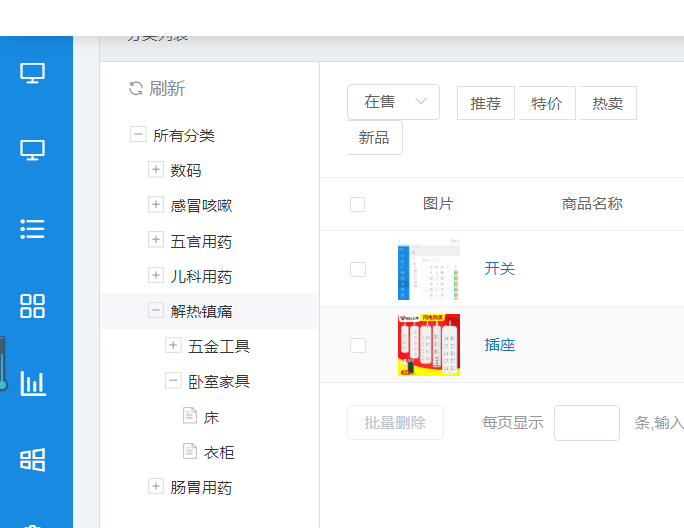The height and width of the screenshot is (528, 684).
Task: Open the 插座 product link
Action: tap(500, 345)
